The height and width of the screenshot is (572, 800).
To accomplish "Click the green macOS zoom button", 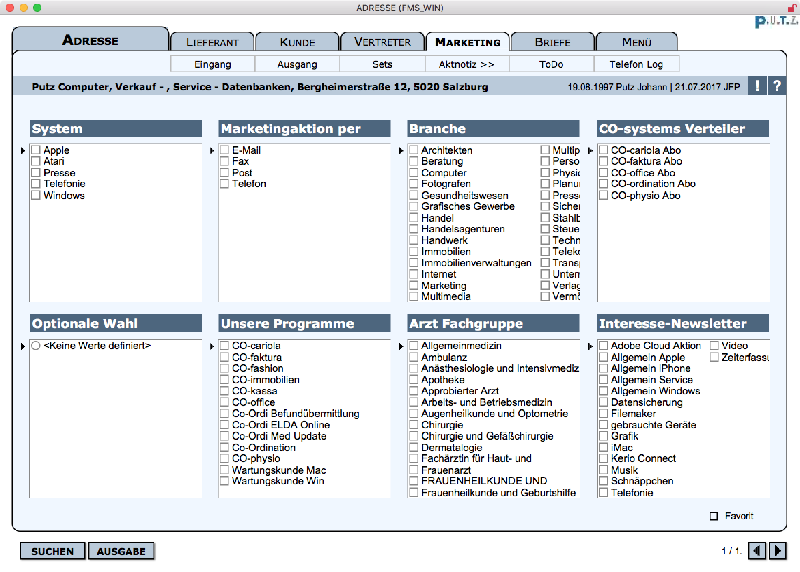I will pos(37,8).
